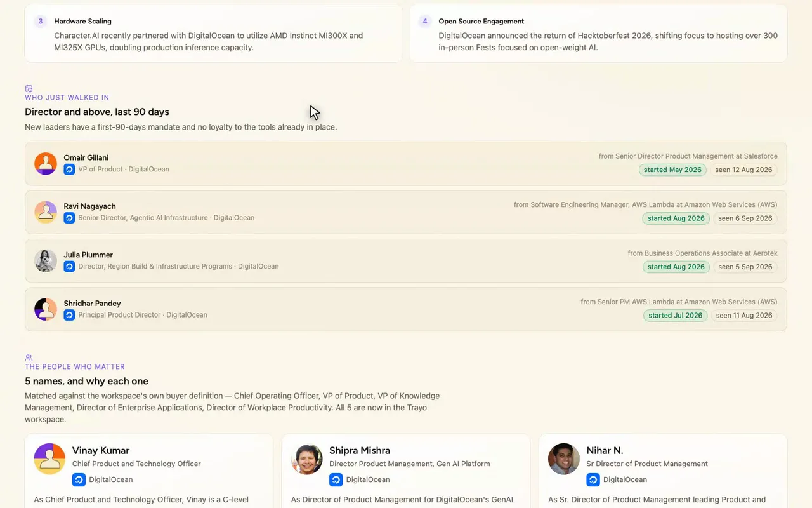Viewport: 812px width, 508px height.
Task: Click Ravi Nagayach's avatar icon
Action: click(46, 212)
